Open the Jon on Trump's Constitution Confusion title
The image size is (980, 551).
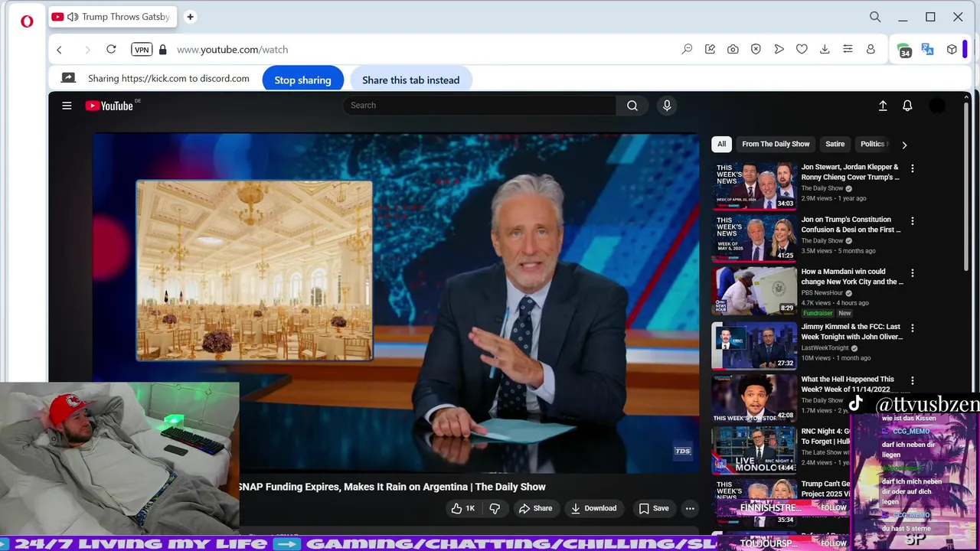(x=851, y=224)
